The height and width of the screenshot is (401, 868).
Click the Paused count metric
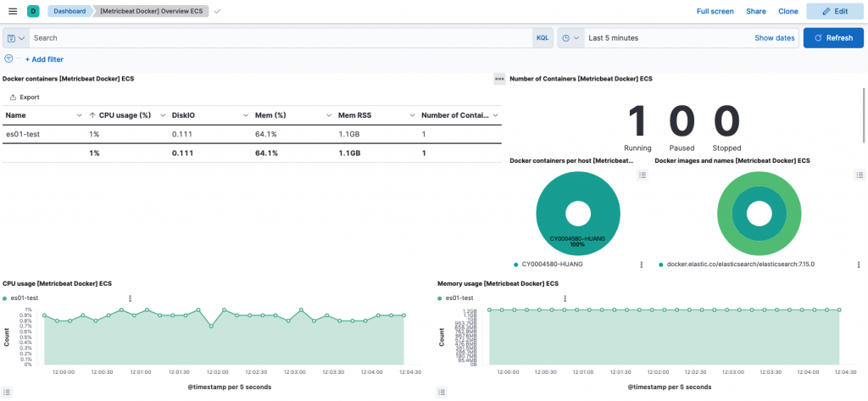click(x=682, y=122)
